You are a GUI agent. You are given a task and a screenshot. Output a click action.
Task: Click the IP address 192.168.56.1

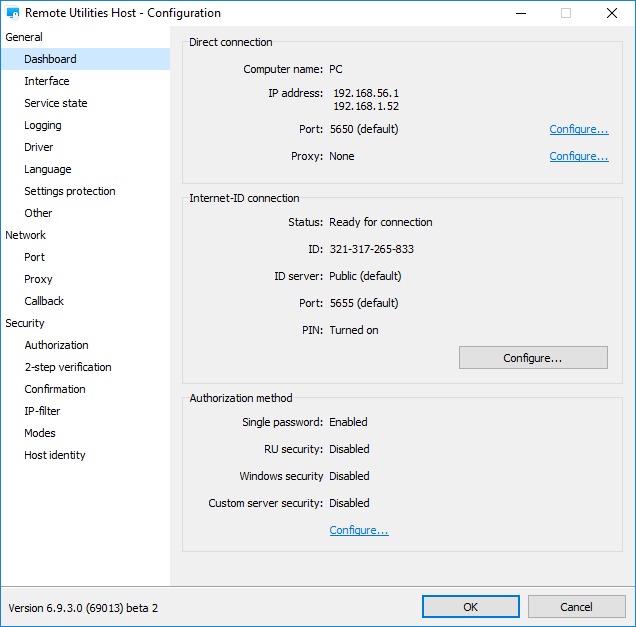point(366,93)
